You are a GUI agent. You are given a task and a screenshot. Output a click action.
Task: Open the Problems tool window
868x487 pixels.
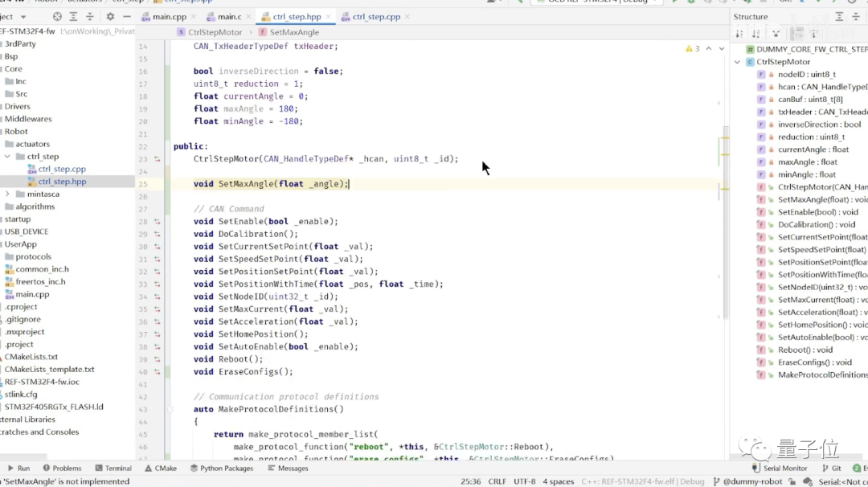coord(62,468)
